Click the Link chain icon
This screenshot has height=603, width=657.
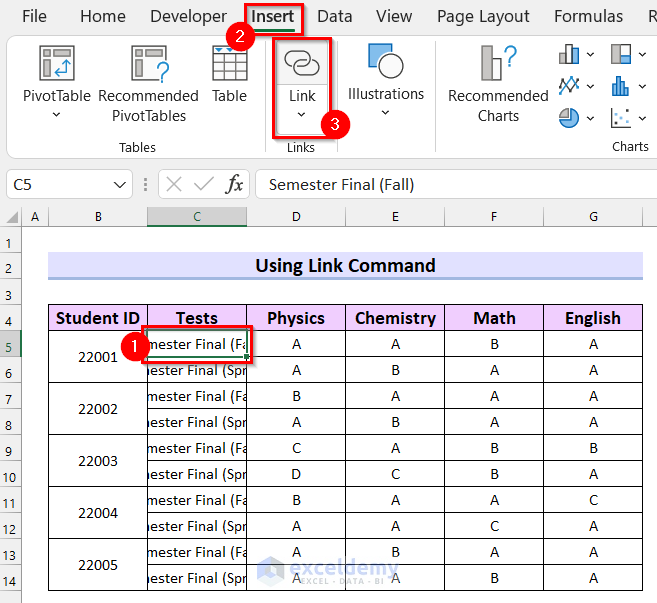(301, 62)
